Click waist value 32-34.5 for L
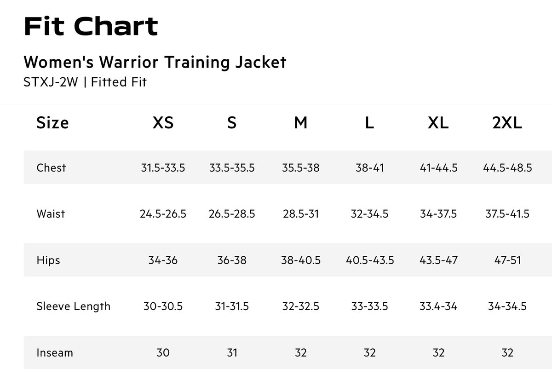Viewport: 552px width, 392px height. pos(369,213)
